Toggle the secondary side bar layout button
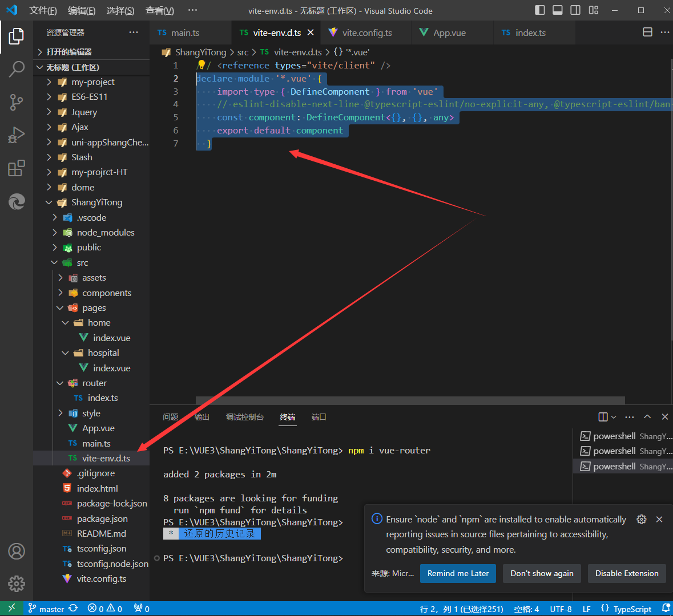Image resolution: width=673 pixels, height=616 pixels. [575, 10]
